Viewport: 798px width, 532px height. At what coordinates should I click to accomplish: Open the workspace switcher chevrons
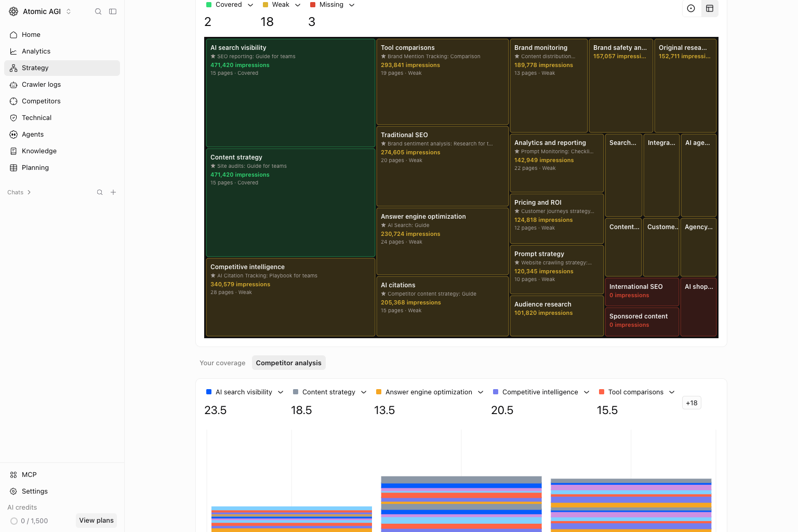pos(69,11)
